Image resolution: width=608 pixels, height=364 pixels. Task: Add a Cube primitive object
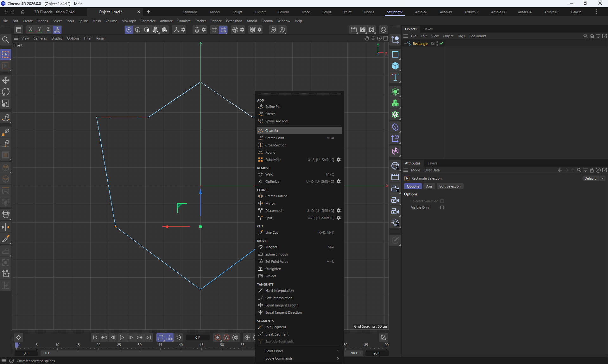pyautogui.click(x=395, y=66)
